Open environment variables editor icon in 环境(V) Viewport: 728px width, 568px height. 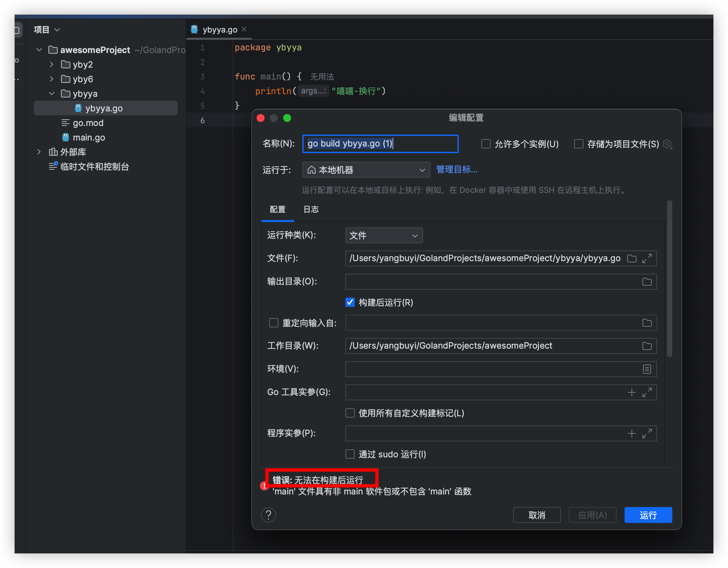647,369
